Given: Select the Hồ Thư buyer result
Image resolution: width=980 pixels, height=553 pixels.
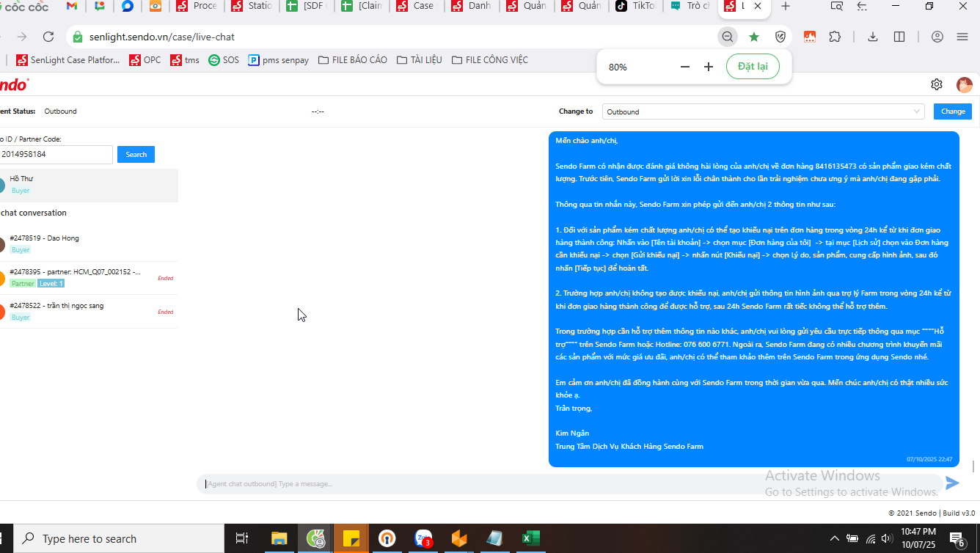Looking at the screenshot, I should 89,185.
